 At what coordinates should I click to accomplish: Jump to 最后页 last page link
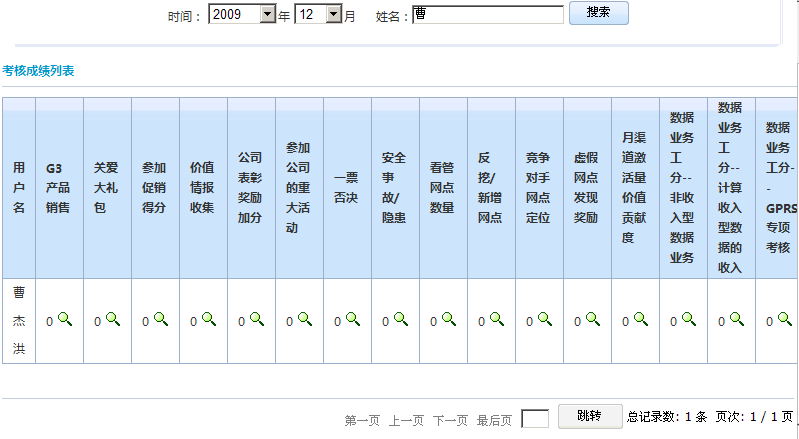tap(494, 421)
